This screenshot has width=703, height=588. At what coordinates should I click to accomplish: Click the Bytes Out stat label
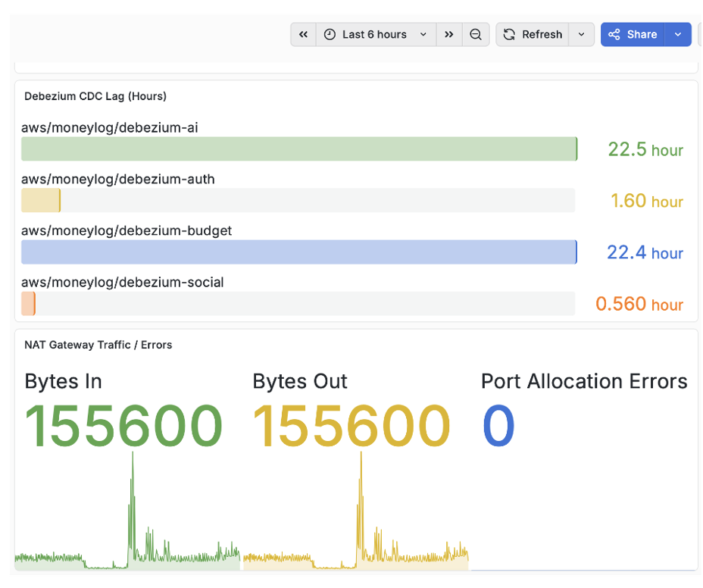coord(300,381)
